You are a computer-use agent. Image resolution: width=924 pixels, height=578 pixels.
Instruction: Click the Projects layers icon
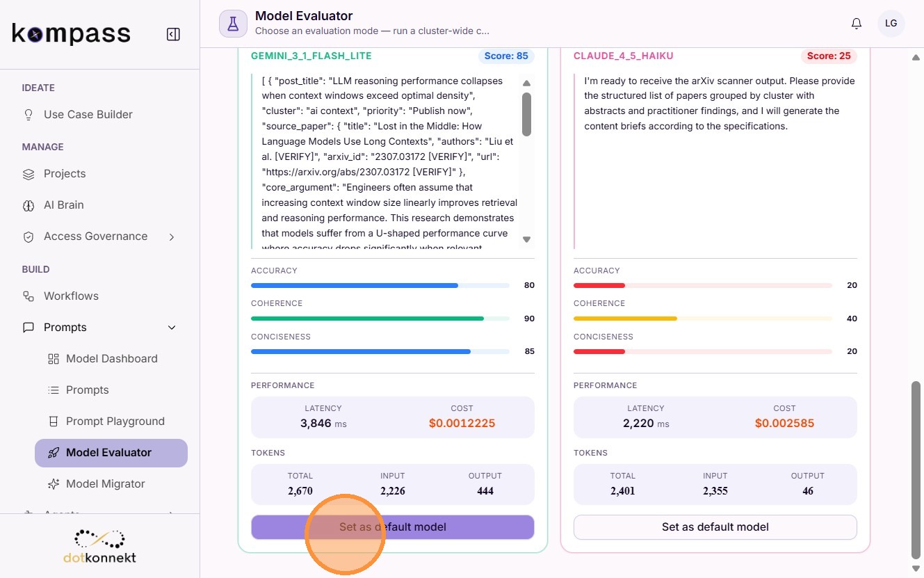[29, 174]
